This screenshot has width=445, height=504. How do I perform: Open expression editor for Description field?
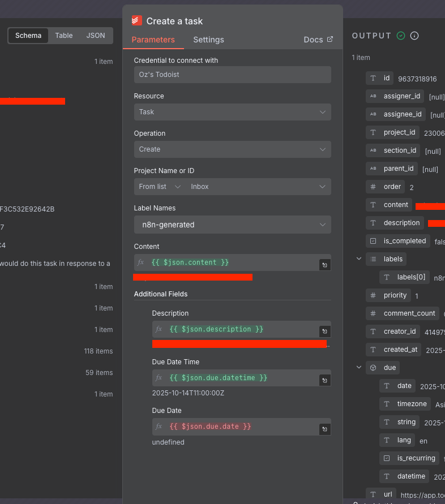324,331
